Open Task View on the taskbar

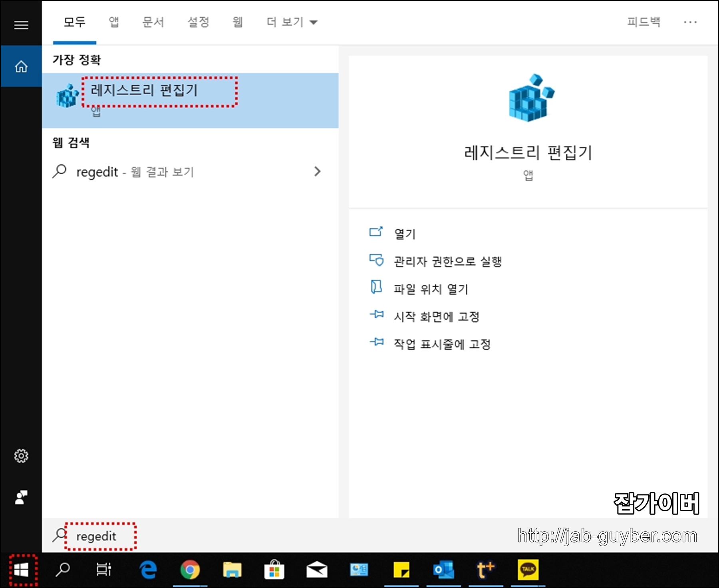click(103, 570)
